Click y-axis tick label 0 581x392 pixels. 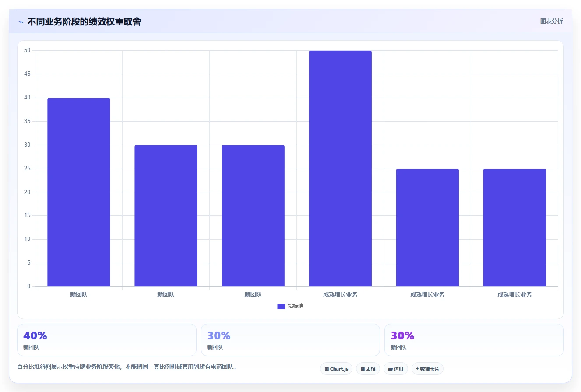(x=29, y=286)
